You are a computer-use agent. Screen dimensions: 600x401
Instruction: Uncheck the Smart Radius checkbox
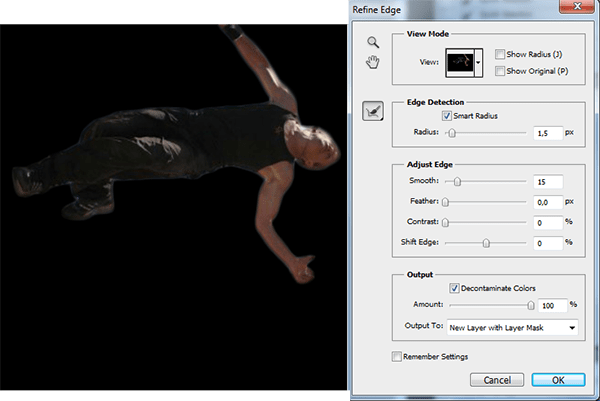(x=447, y=116)
